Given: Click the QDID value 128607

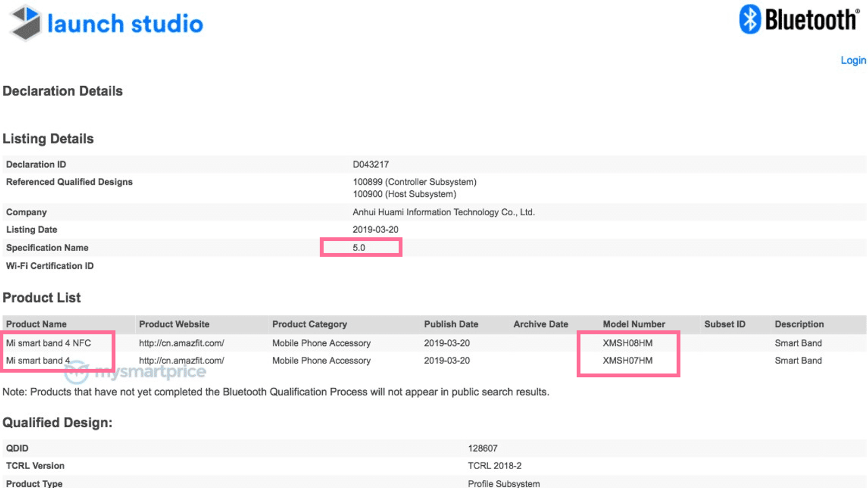Looking at the screenshot, I should [x=482, y=448].
